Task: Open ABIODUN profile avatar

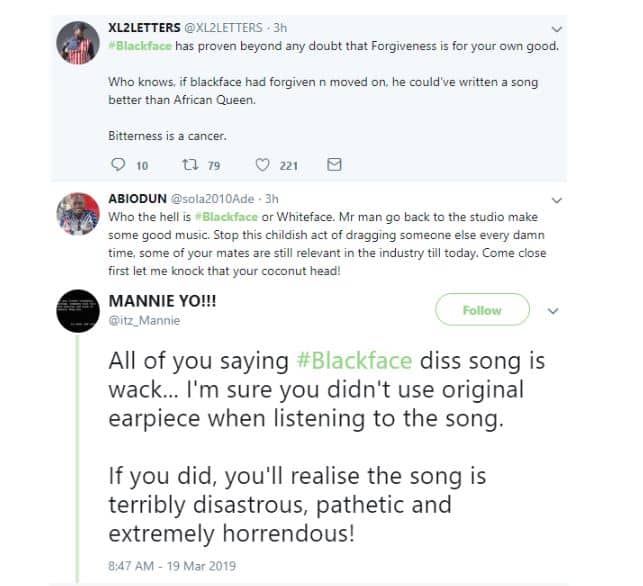Action: (77, 219)
